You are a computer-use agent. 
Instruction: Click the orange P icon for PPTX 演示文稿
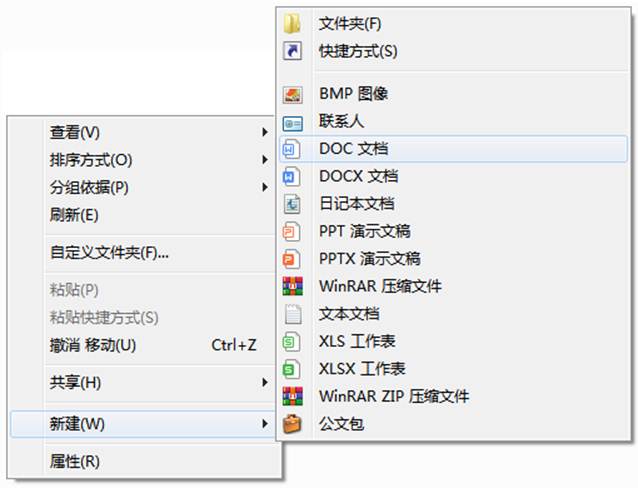point(292,259)
